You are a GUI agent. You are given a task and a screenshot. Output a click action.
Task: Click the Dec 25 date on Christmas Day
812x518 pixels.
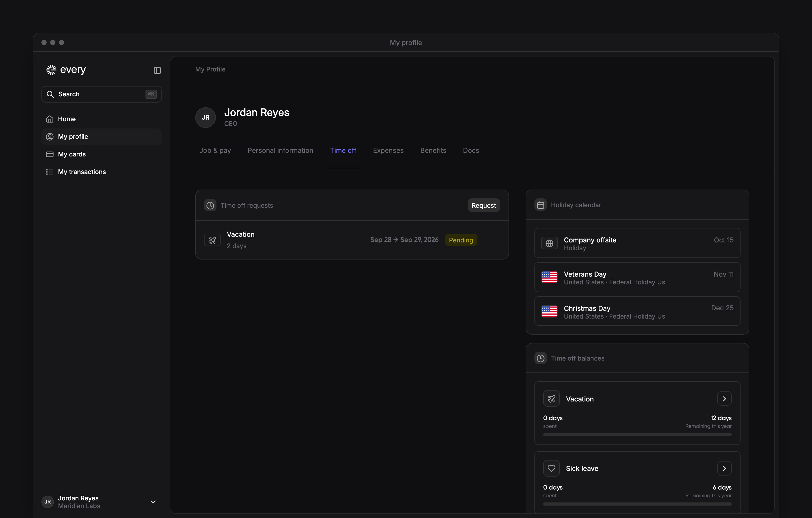tap(722, 308)
